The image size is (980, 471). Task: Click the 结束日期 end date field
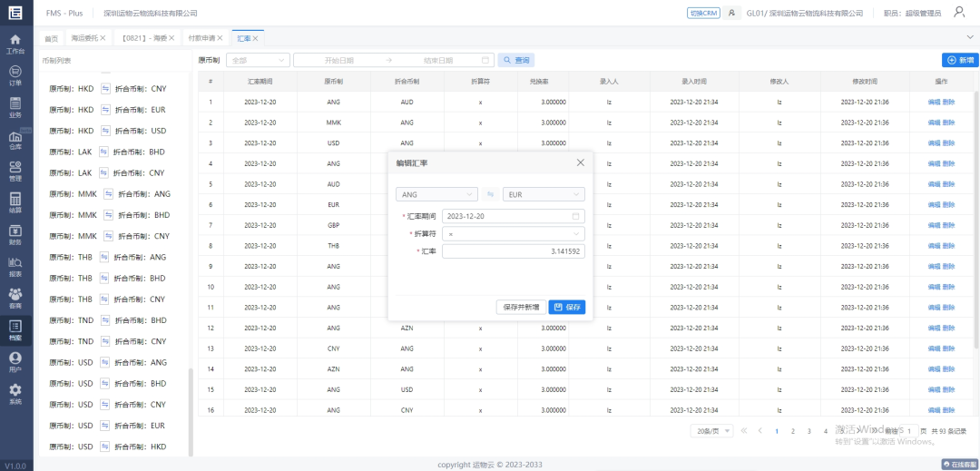tap(438, 60)
